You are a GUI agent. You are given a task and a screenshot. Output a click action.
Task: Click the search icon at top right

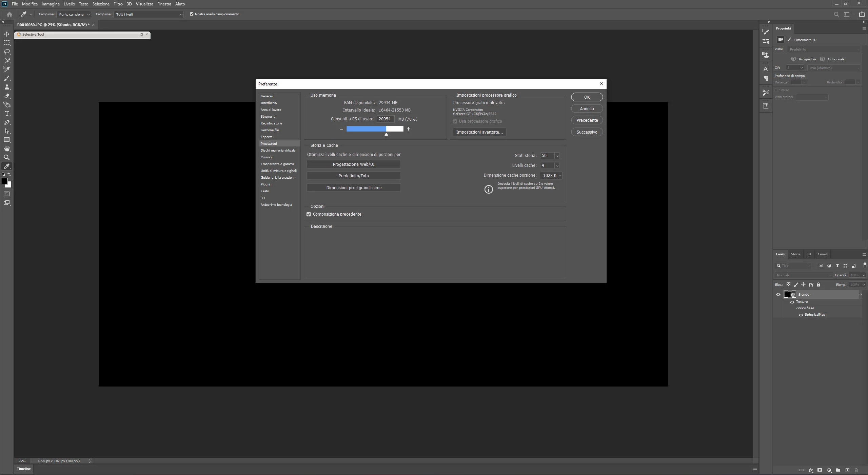tap(836, 14)
